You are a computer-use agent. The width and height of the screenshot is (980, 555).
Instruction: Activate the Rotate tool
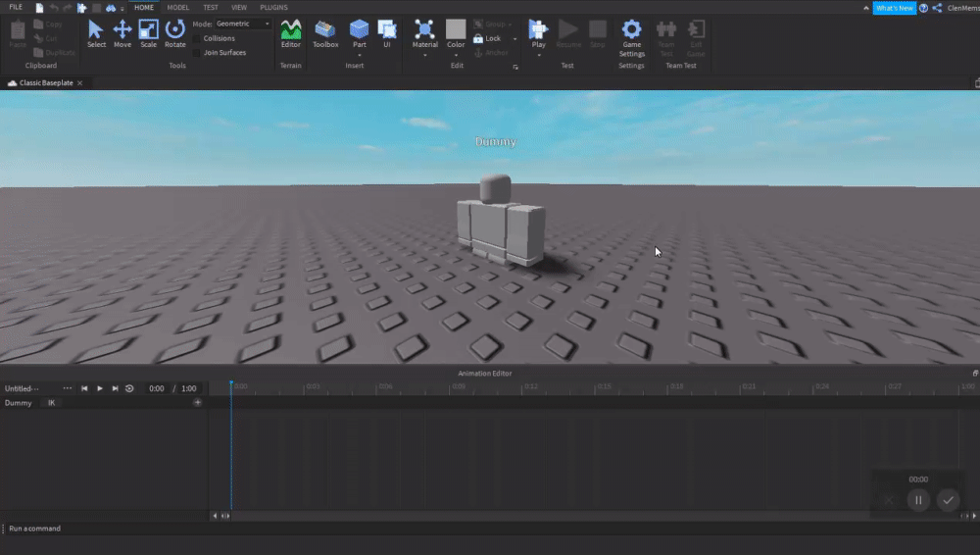[x=175, y=33]
